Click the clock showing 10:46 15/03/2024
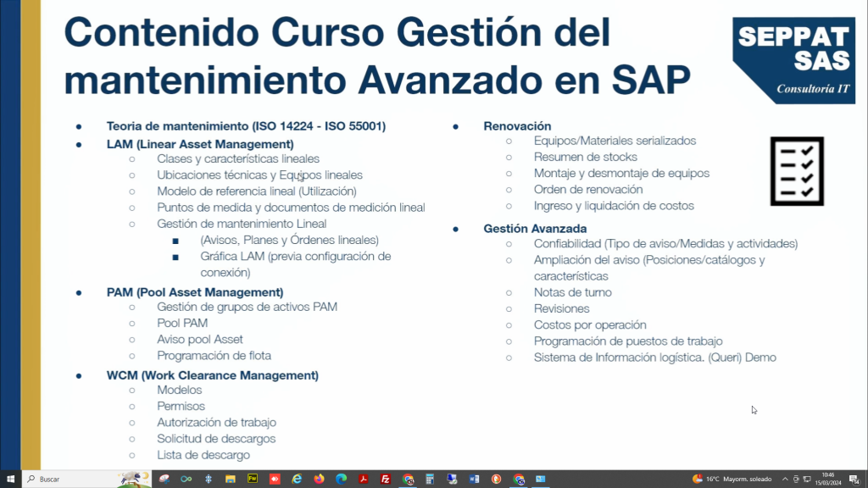The image size is (868, 488). [x=827, y=480]
